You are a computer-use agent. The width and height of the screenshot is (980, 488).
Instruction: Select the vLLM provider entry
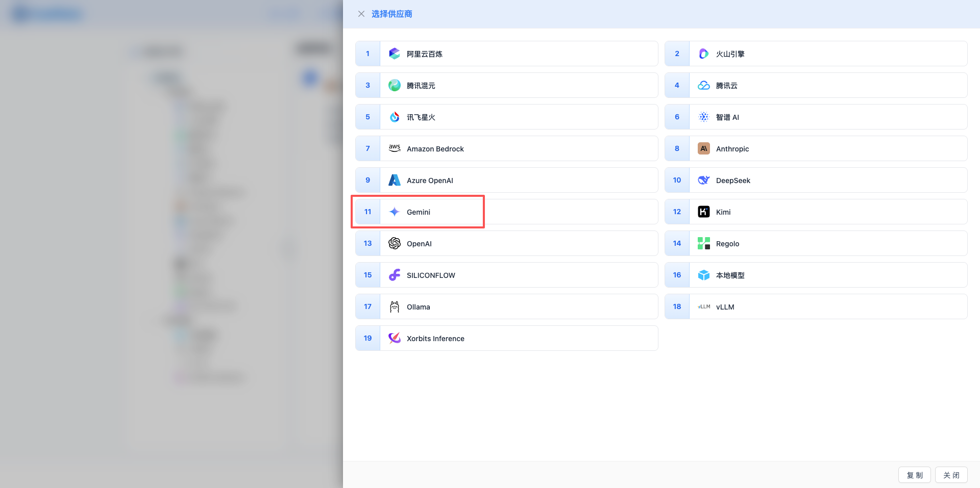(725, 307)
